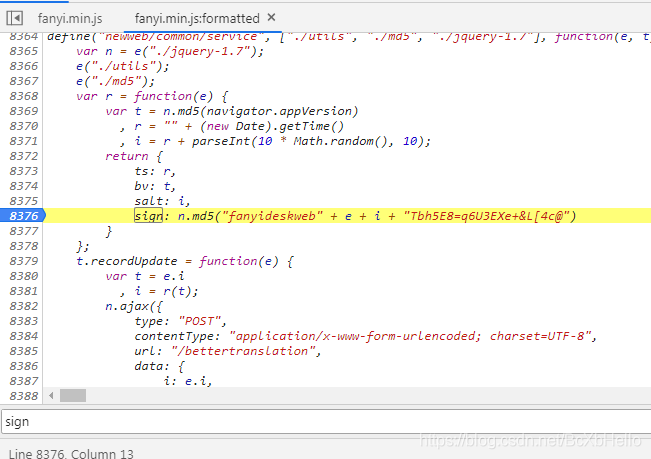Click line number 8379 in the gutter

tap(24, 261)
